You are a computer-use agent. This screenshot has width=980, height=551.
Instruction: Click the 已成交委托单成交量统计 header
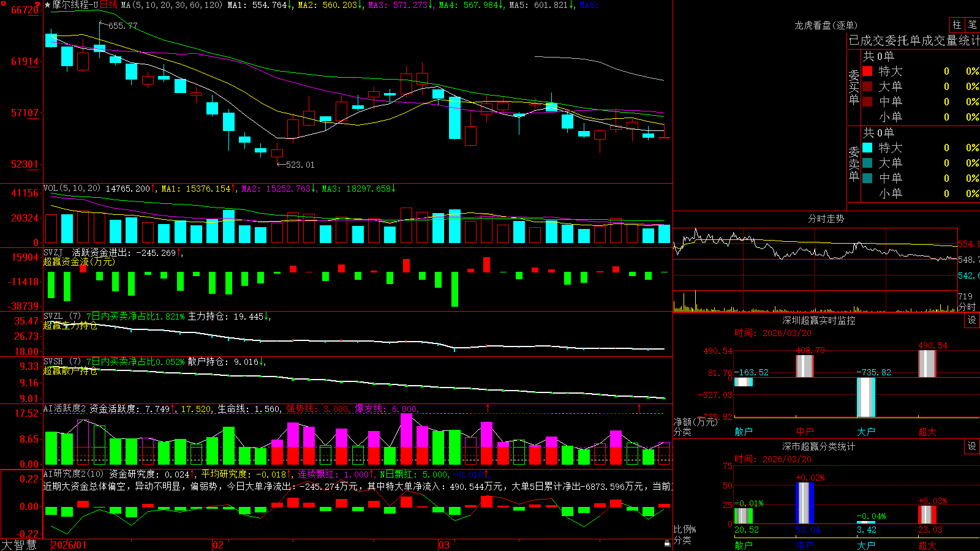914,40
